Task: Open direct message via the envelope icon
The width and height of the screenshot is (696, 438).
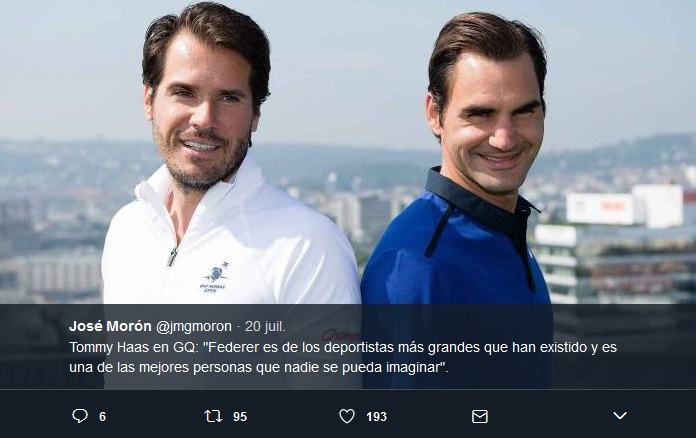Action: click(x=480, y=416)
